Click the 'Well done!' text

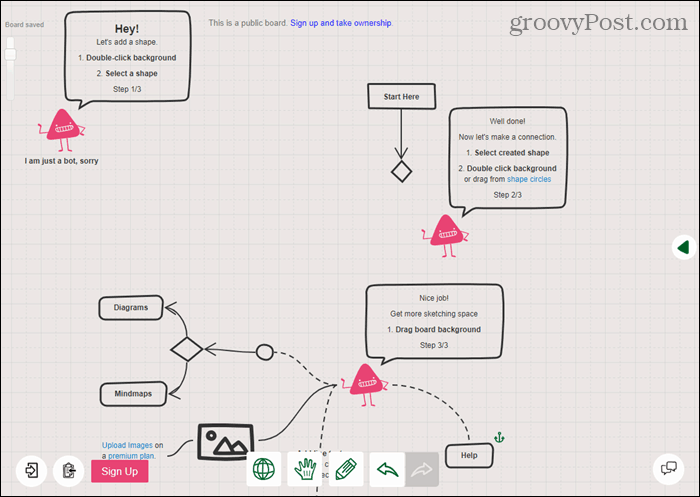(508, 121)
